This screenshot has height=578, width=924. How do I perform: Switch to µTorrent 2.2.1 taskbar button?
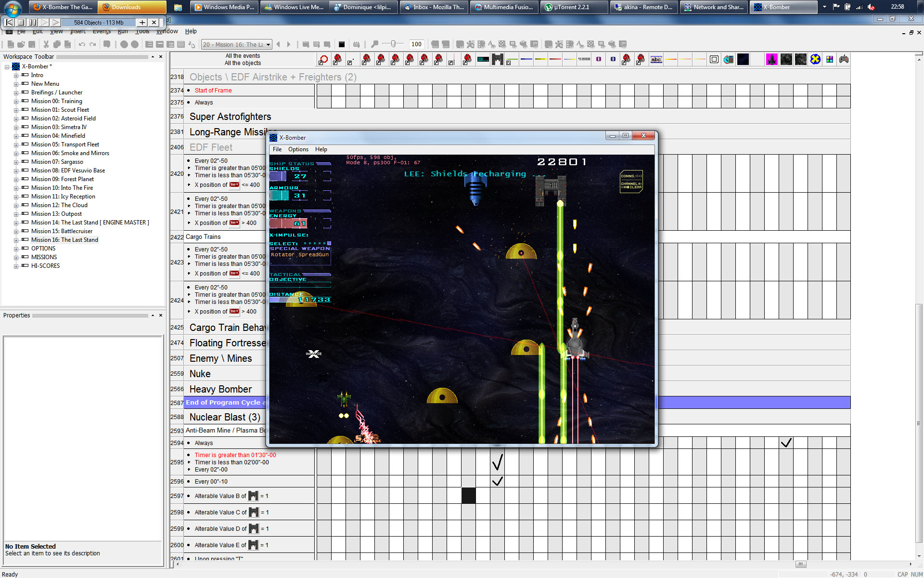point(575,7)
